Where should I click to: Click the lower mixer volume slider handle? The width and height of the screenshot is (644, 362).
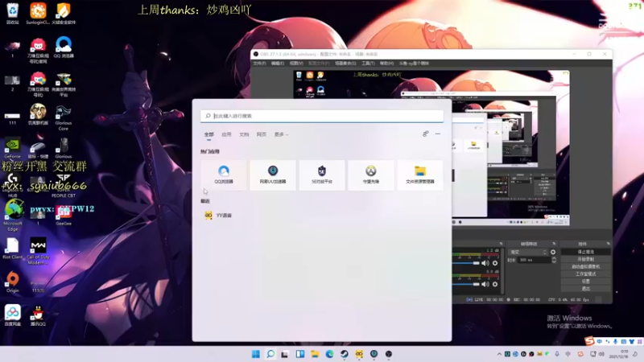(x=476, y=284)
